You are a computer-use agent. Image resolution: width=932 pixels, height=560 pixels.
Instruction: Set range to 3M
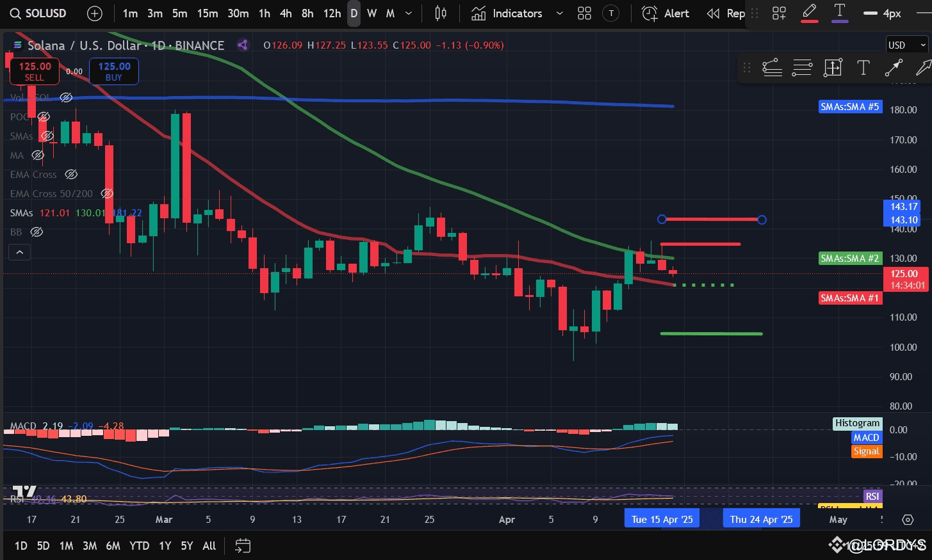[90, 546]
